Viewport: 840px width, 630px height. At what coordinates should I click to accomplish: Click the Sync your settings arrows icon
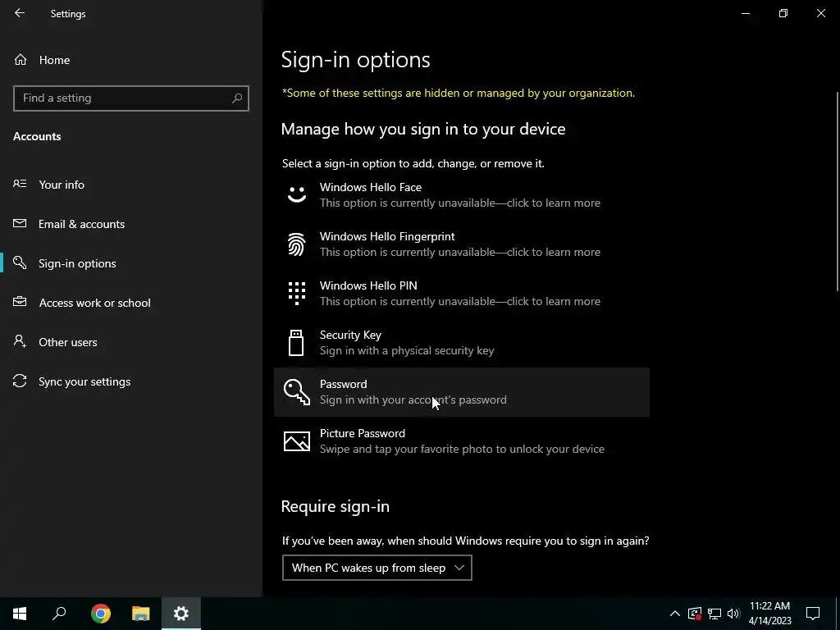(20, 381)
